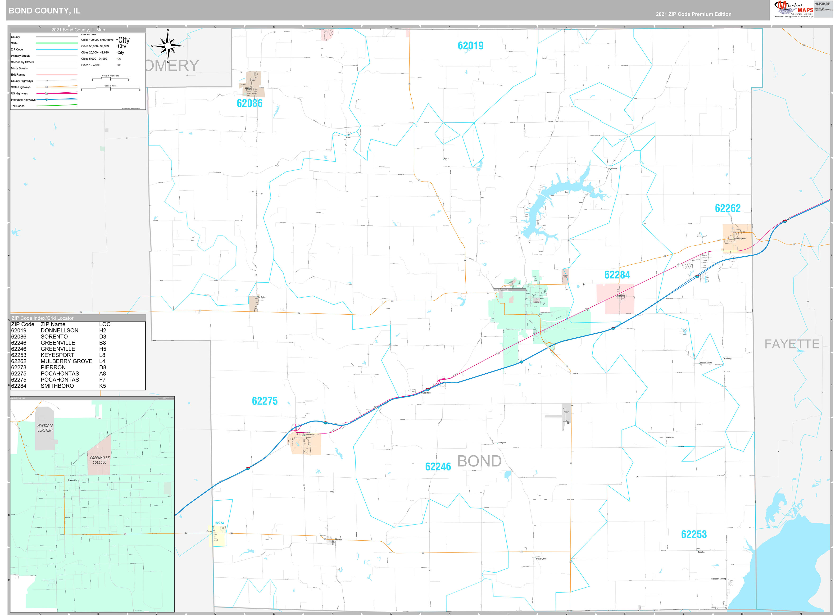Click the "US Highways" legend label
Image resolution: width=840 pixels, height=616 pixels.
click(x=19, y=94)
